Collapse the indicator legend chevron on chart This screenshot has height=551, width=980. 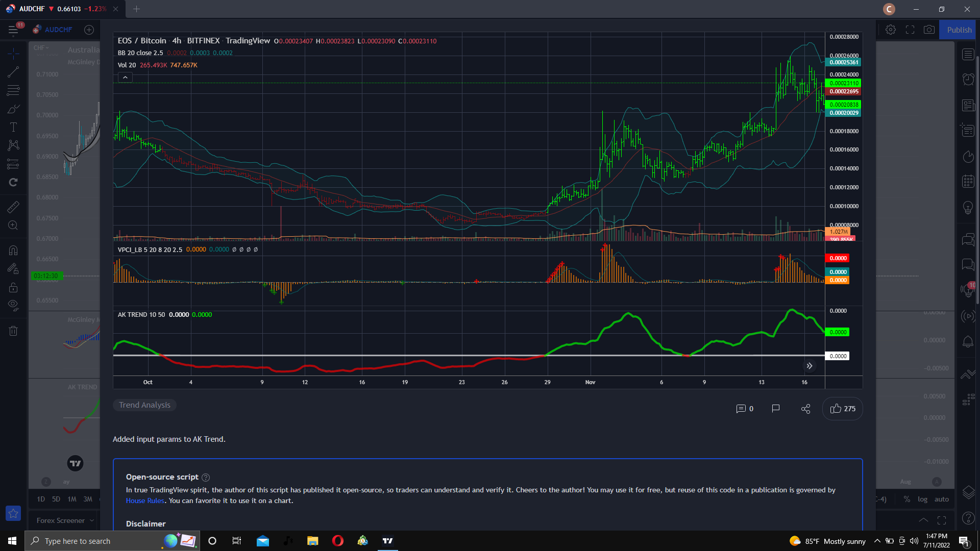(125, 77)
